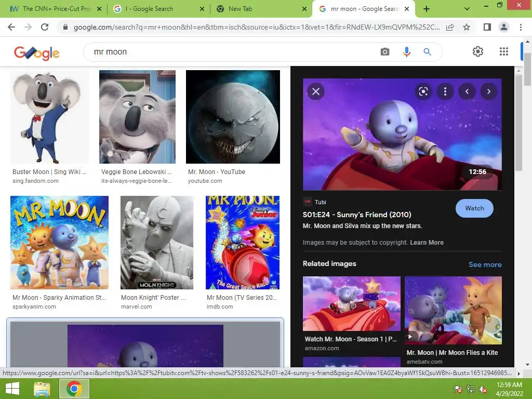Click the page vertical scrollbar thumb
Image resolution: width=532 pixels, height=399 pixels.
527,70
